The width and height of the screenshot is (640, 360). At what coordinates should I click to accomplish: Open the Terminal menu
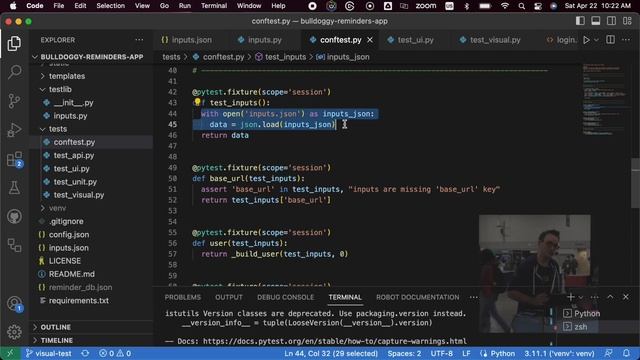[214, 6]
